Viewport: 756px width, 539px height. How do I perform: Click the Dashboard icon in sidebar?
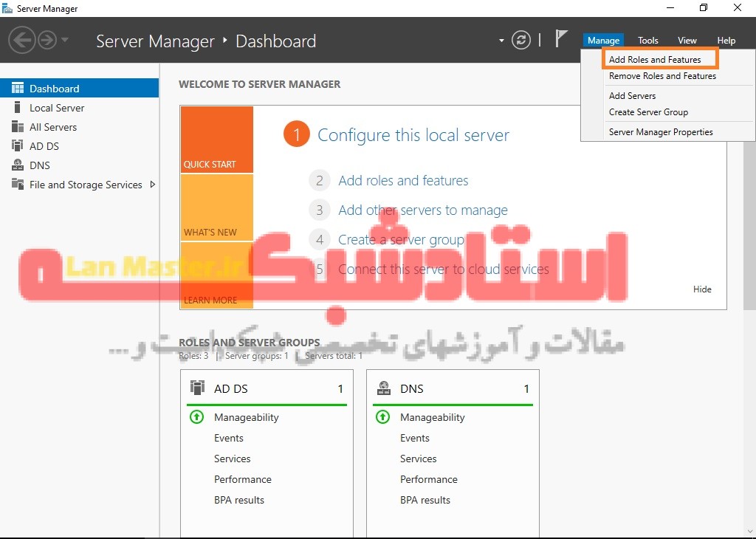(18, 88)
